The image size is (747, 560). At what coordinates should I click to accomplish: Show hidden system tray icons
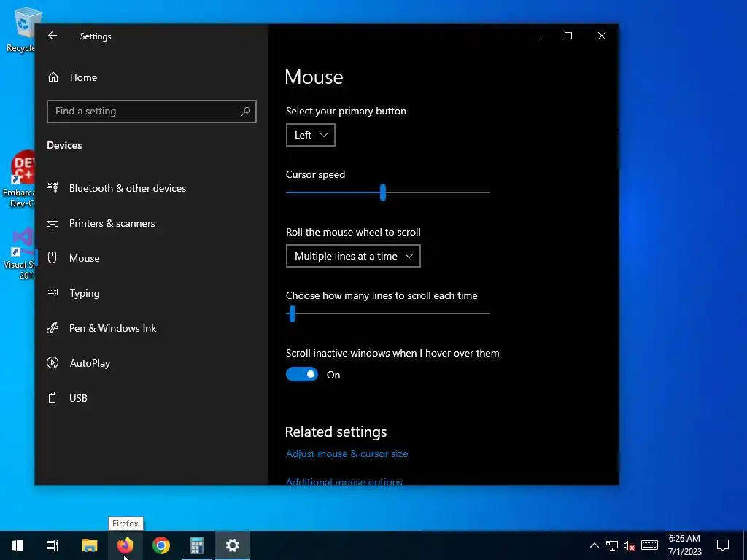pyautogui.click(x=594, y=545)
